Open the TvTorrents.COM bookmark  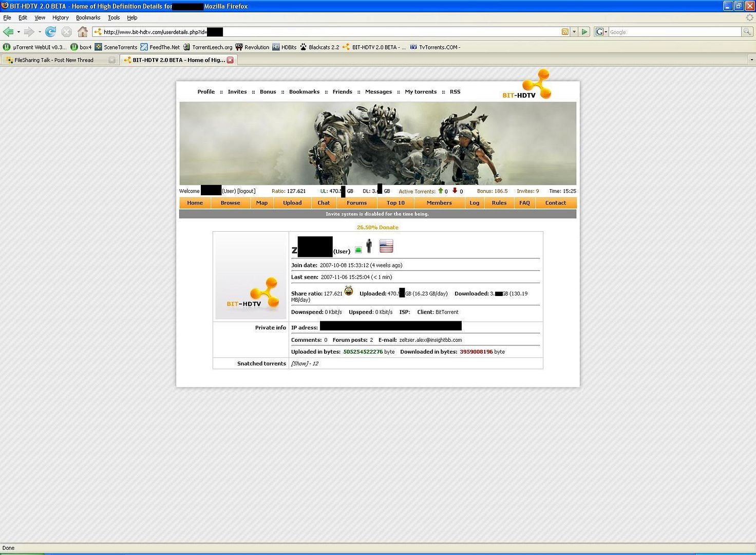[x=435, y=47]
